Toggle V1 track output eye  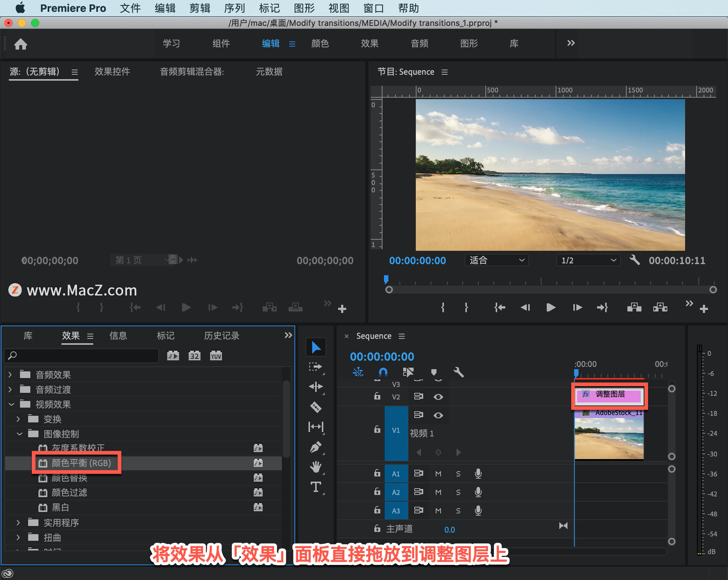438,415
